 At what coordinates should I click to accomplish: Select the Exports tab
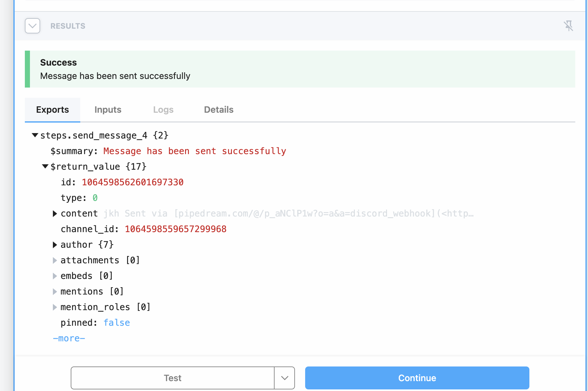click(x=52, y=110)
